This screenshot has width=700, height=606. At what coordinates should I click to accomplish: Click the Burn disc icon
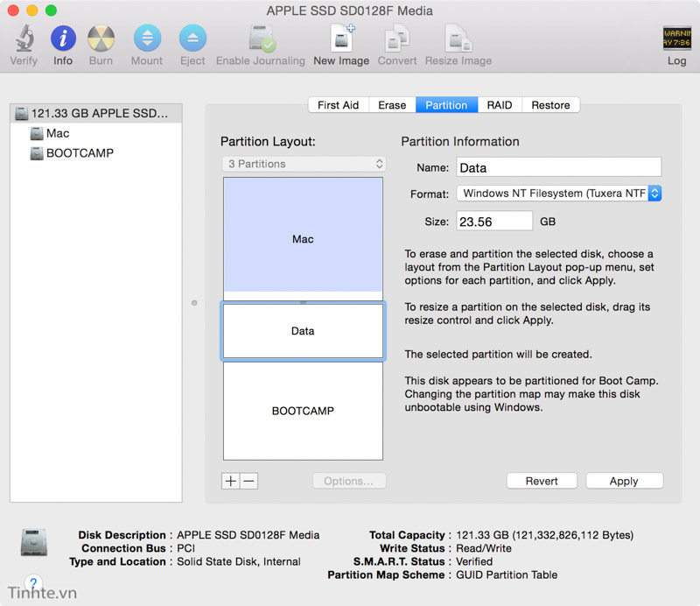tap(101, 39)
